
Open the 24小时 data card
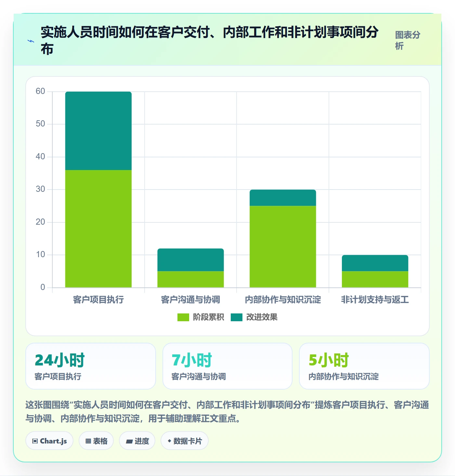[x=91, y=366]
